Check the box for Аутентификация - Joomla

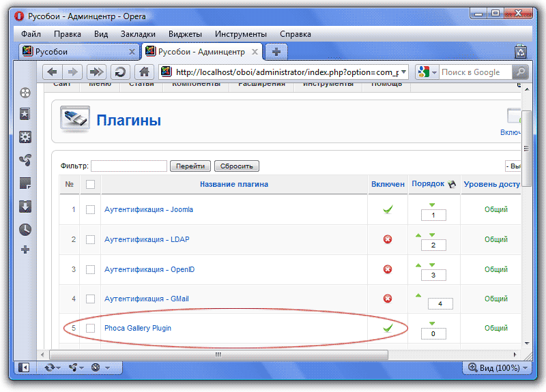coord(90,209)
